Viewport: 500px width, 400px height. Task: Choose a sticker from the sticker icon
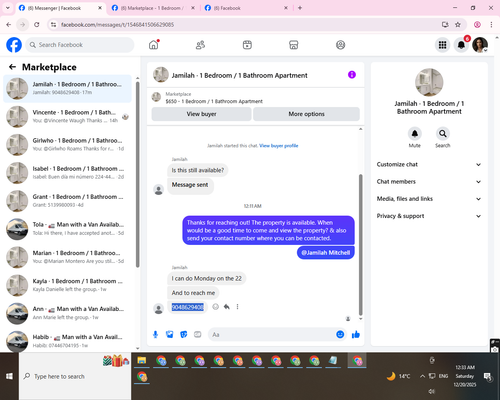[184, 334]
